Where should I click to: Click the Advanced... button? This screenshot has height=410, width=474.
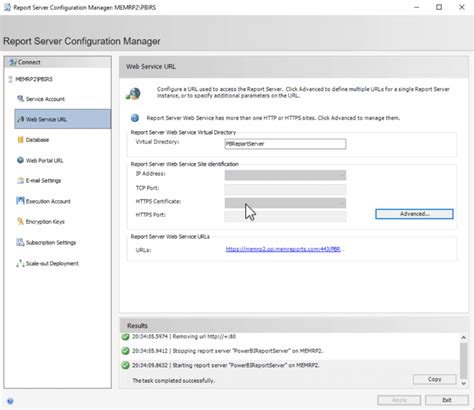pos(414,214)
